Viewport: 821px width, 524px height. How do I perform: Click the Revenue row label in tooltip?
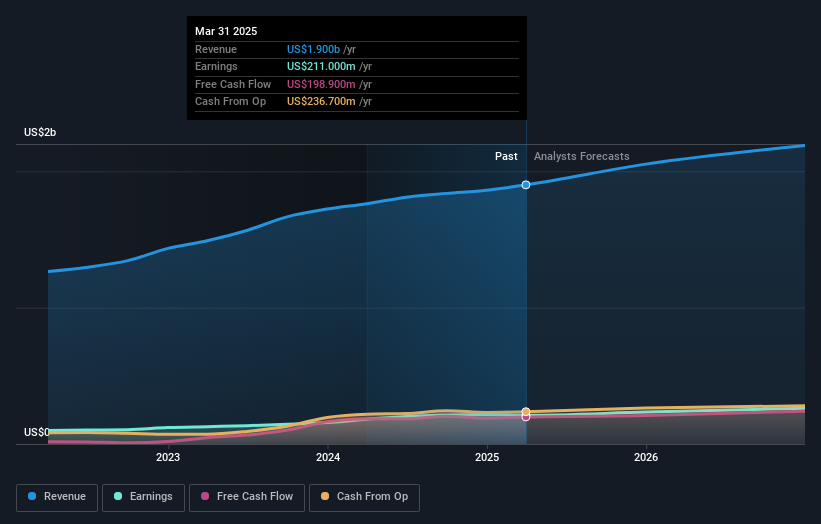pos(216,49)
